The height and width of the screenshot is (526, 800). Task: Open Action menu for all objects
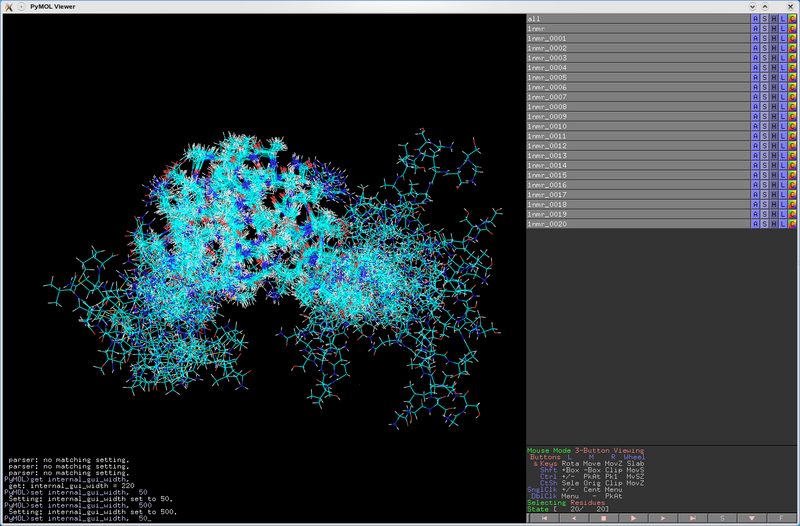tap(755, 19)
